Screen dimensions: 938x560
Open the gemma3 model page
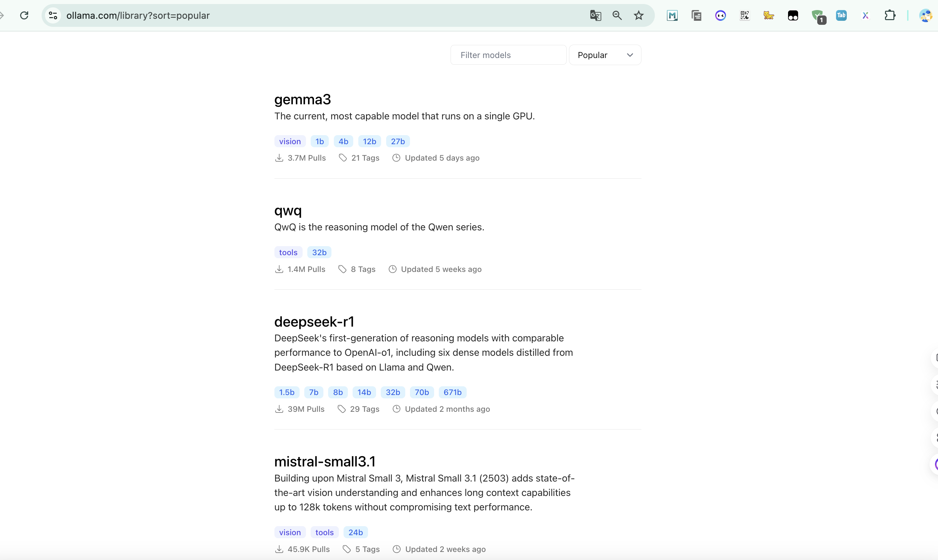pos(302,100)
